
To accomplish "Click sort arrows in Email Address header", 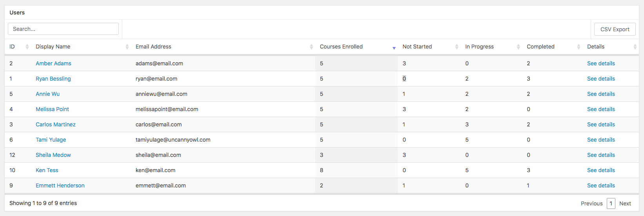I will click(x=311, y=47).
